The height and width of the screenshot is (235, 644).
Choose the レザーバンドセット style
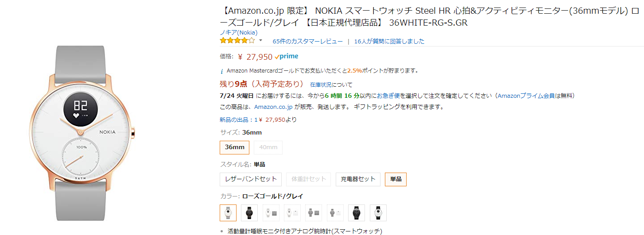[251, 179]
